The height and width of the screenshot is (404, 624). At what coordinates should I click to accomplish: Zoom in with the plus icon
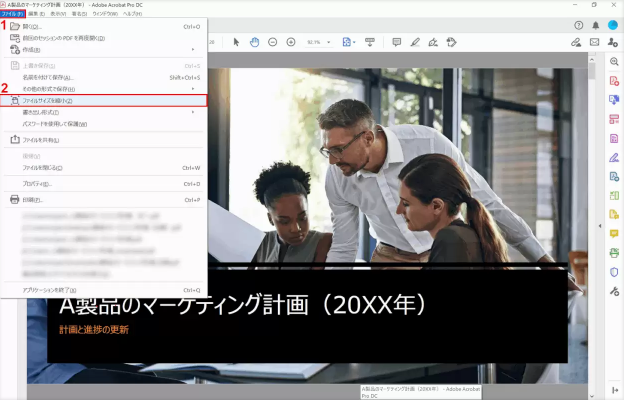tap(290, 43)
